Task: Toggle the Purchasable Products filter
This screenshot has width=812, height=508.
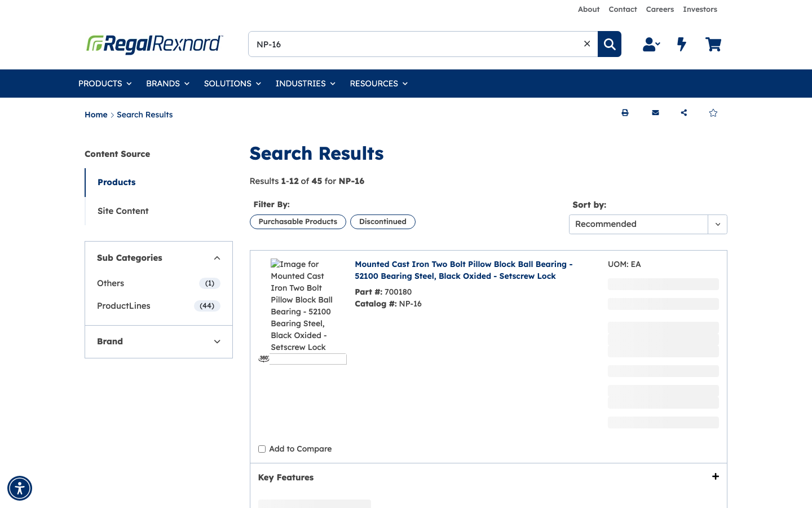Action: 298,222
